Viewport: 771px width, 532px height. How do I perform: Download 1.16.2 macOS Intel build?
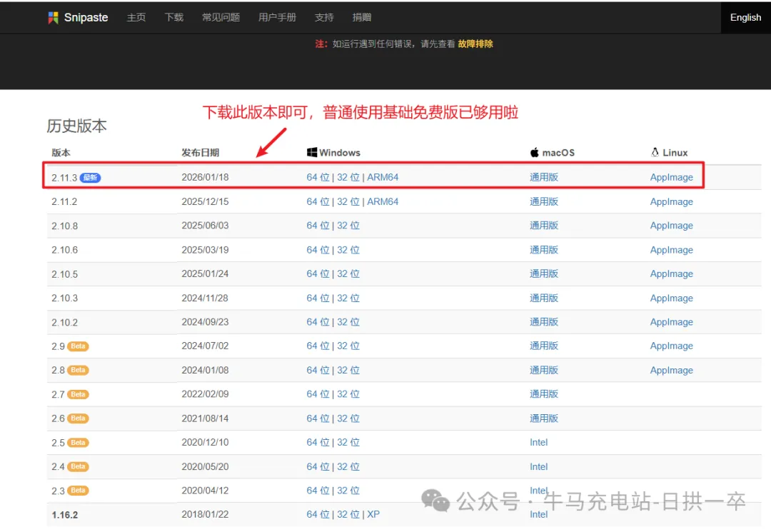point(538,514)
